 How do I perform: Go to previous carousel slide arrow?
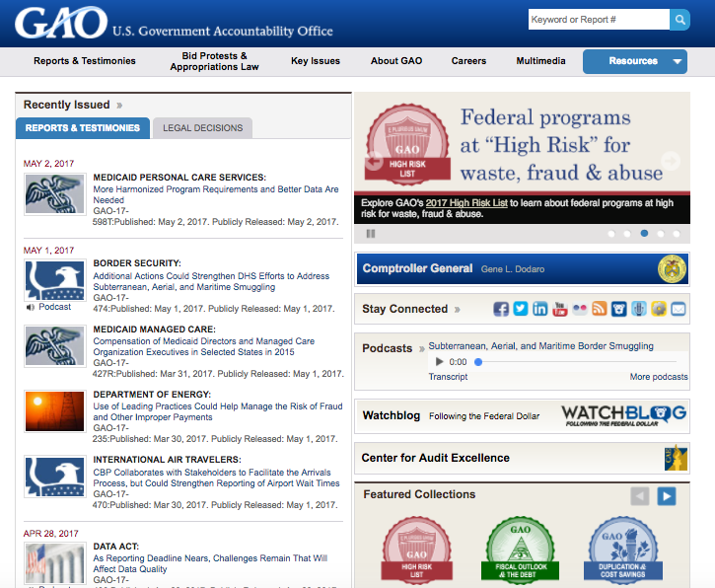pyautogui.click(x=374, y=161)
